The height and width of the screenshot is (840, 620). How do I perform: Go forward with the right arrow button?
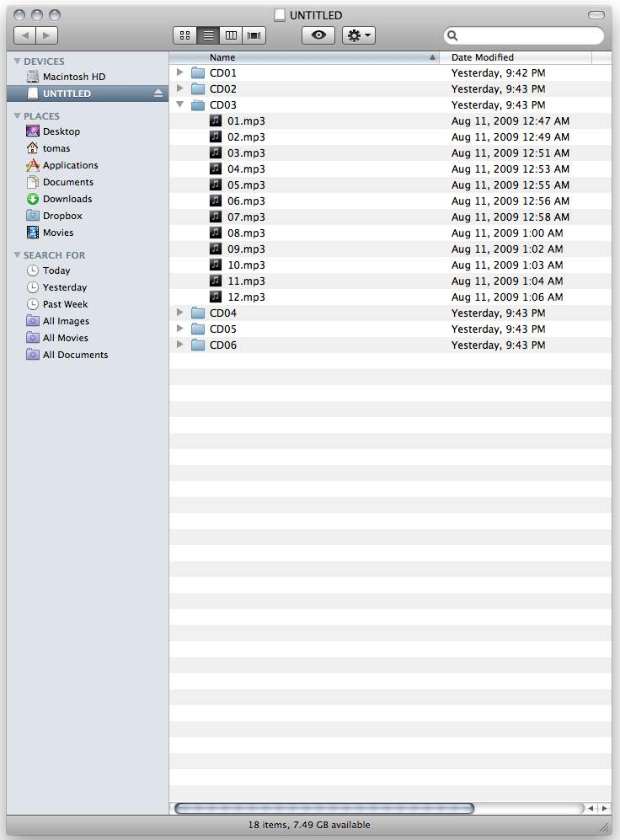pyautogui.click(x=46, y=35)
